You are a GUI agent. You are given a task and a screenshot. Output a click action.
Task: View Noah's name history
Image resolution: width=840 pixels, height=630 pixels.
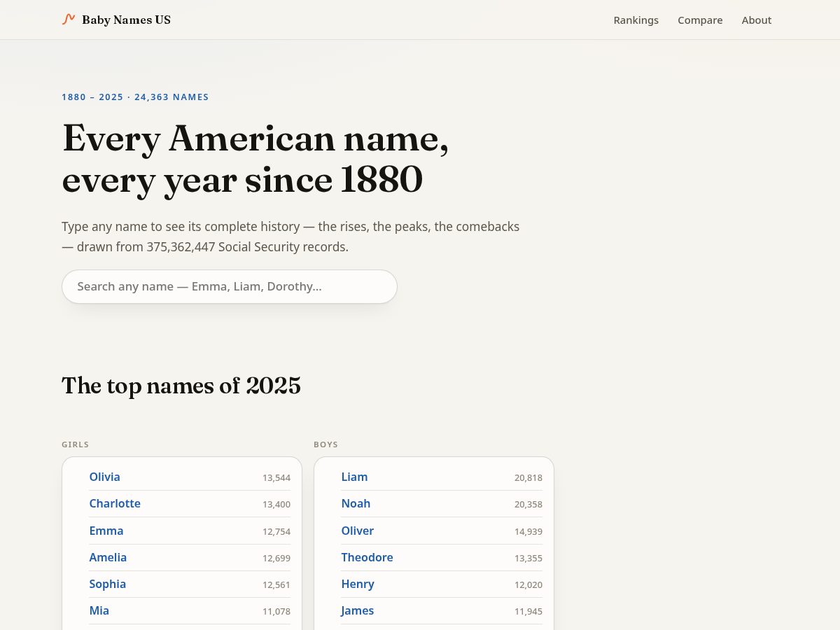tap(356, 503)
